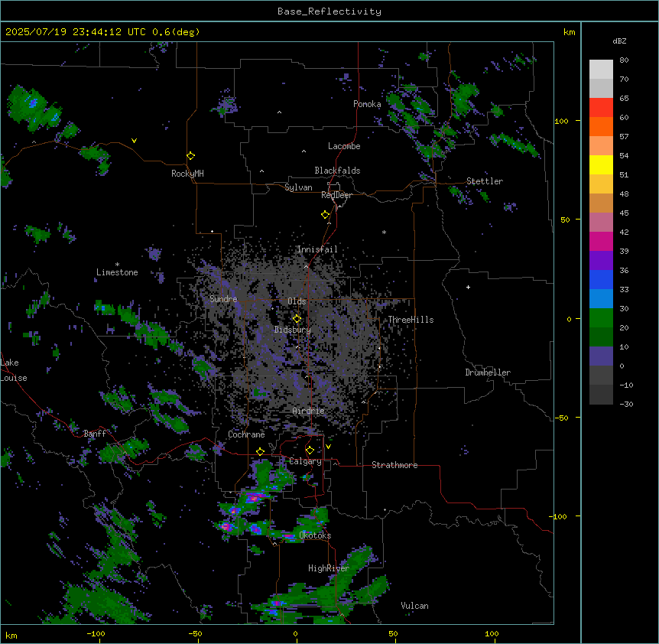Click the yellow diamond marker below RedDeer
This screenshot has width=659, height=644.
(325, 215)
